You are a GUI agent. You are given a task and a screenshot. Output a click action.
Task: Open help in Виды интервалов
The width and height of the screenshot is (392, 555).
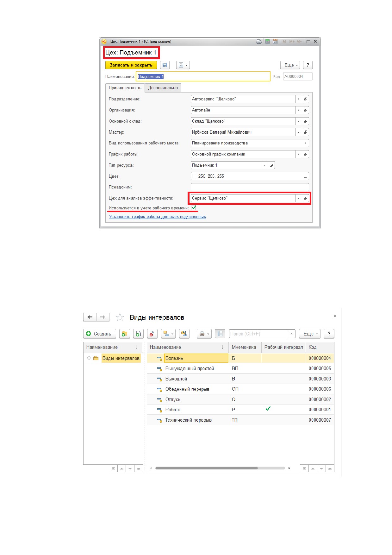coord(329,334)
